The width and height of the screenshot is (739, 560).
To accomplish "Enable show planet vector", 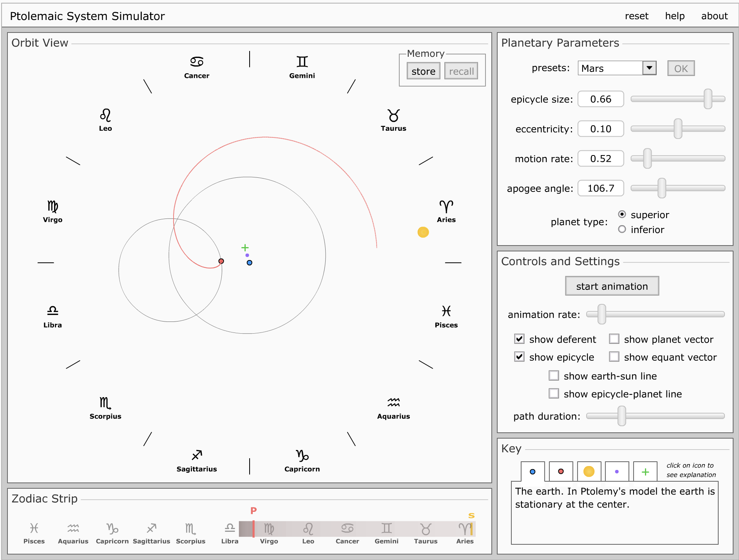I will point(614,339).
